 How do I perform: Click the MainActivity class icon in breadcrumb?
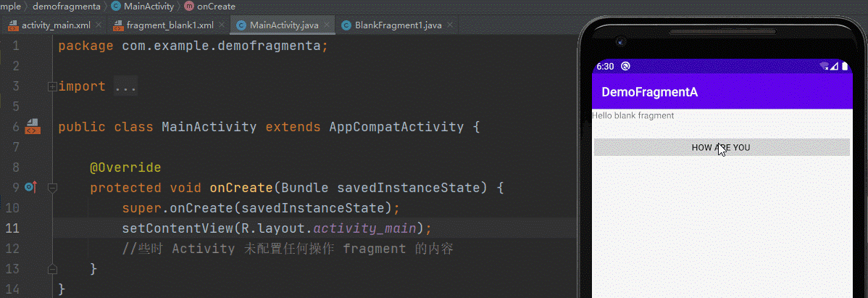point(115,7)
